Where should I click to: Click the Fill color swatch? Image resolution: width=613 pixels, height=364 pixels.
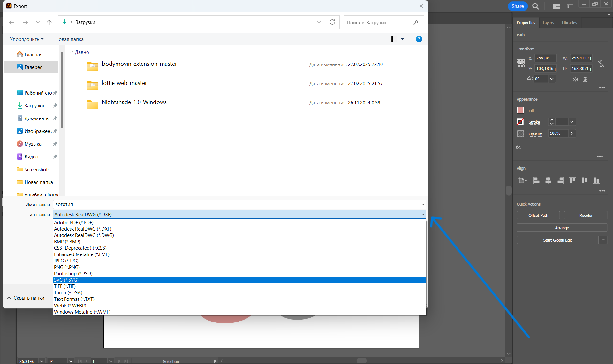point(520,110)
